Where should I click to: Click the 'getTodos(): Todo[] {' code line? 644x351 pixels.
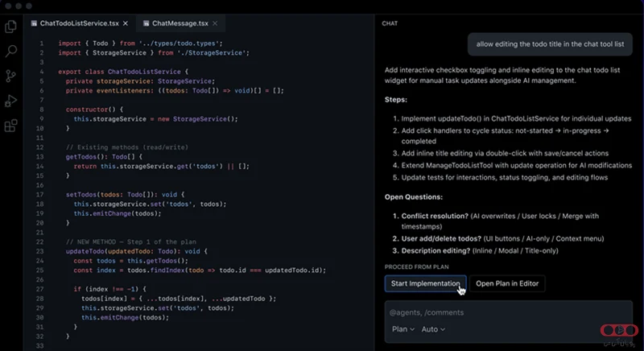104,156
